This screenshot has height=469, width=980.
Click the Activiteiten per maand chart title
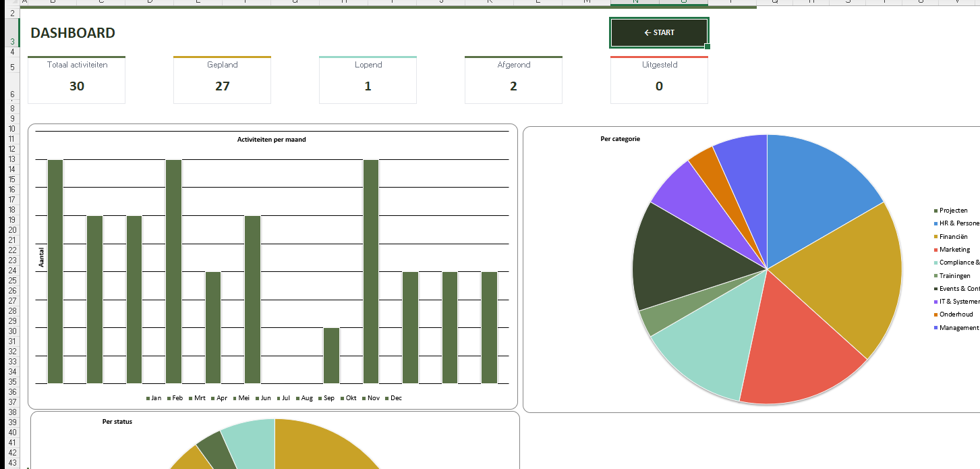tap(271, 140)
